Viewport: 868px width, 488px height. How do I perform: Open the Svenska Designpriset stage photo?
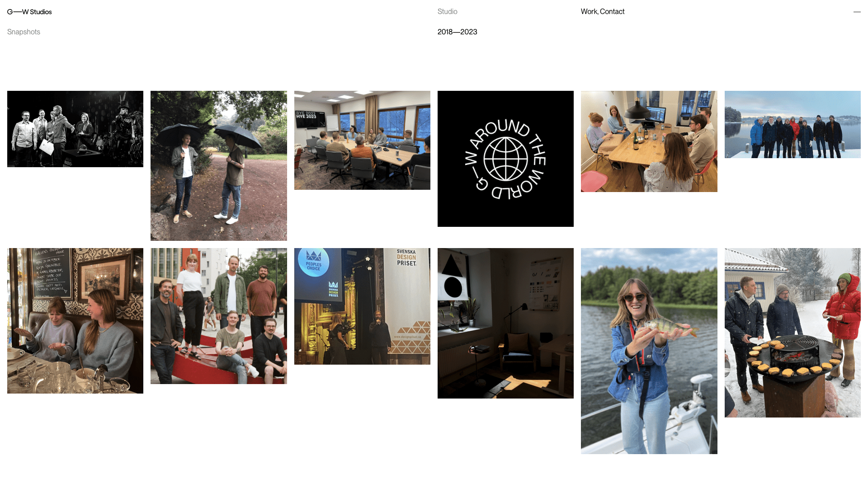362,306
